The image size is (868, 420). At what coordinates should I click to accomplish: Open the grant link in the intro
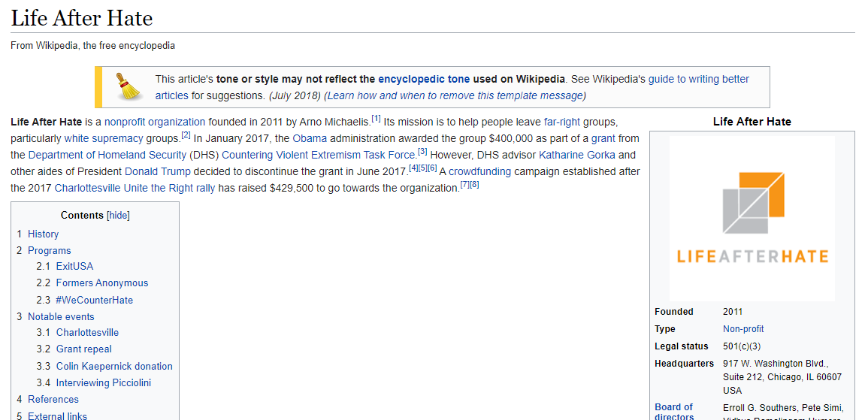click(603, 137)
